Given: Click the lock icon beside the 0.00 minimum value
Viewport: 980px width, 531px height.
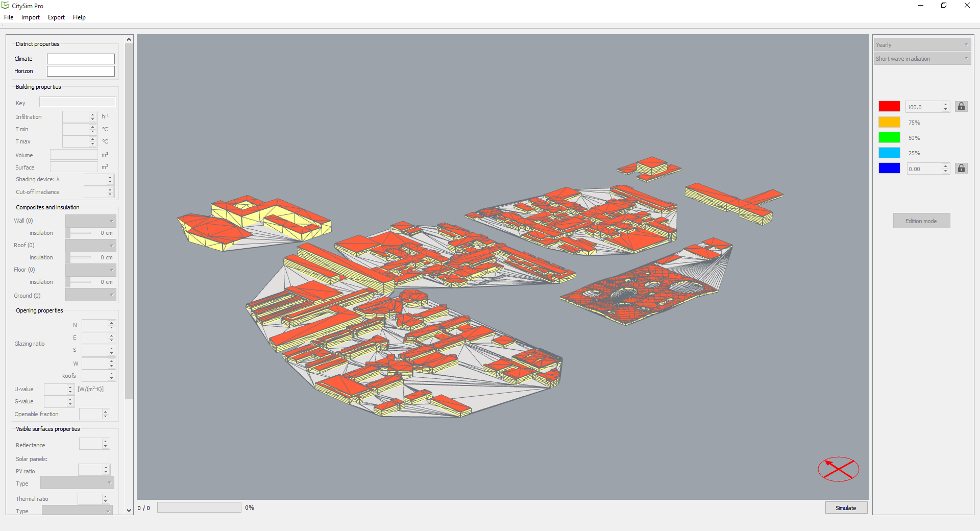Looking at the screenshot, I should coord(961,168).
